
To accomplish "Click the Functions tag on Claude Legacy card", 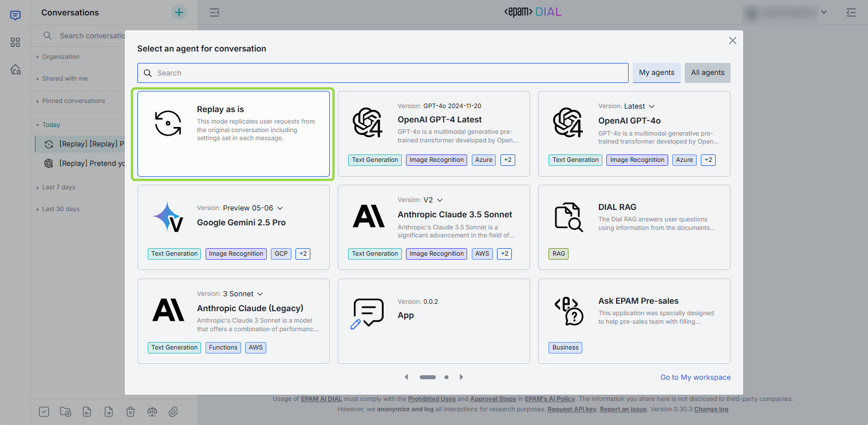I will 223,348.
